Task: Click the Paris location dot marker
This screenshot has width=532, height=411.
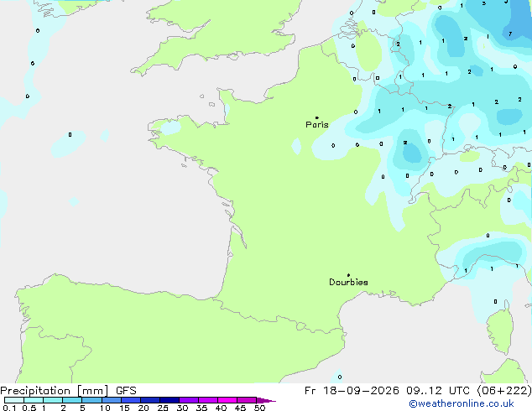Action: coord(317,117)
